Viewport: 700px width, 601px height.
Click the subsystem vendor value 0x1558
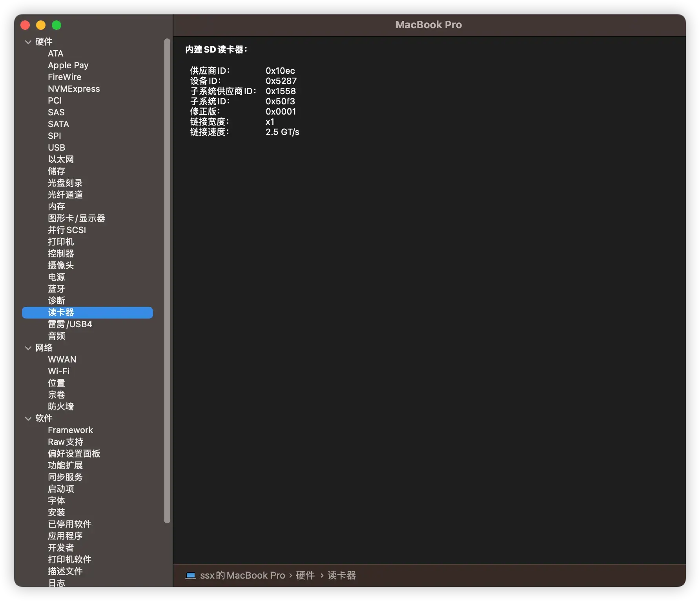(281, 91)
